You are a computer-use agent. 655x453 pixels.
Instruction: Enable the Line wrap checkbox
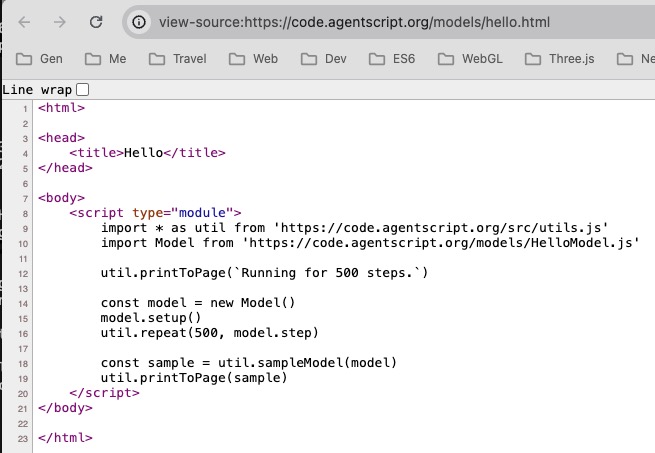point(83,90)
